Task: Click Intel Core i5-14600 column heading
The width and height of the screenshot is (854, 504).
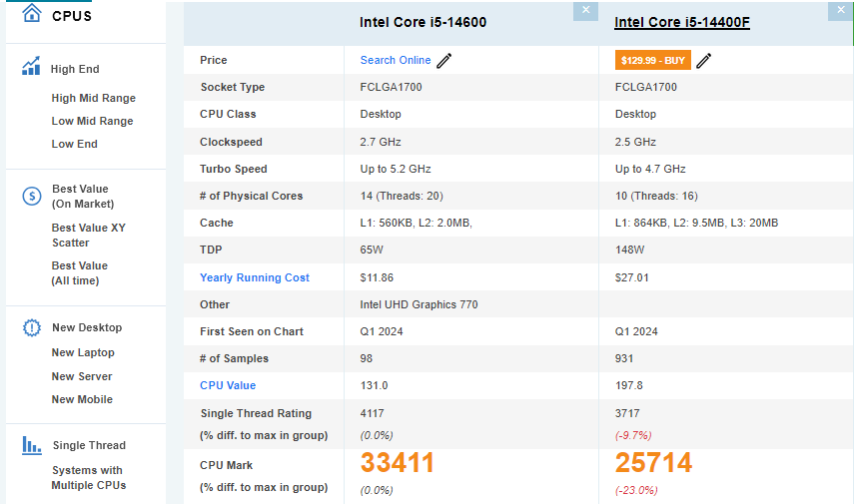Action: (x=423, y=22)
